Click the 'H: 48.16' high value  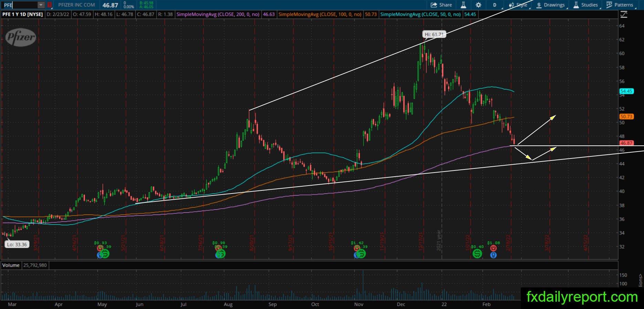tap(104, 14)
